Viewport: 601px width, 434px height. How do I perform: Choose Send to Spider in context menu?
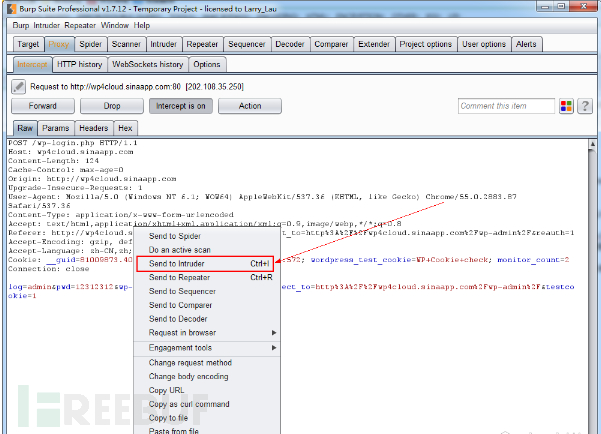point(207,236)
